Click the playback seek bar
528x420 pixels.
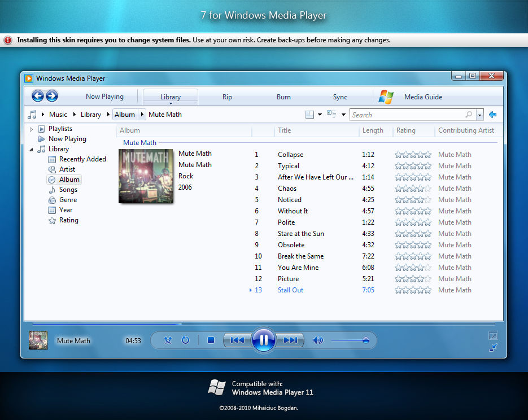tap(264, 324)
